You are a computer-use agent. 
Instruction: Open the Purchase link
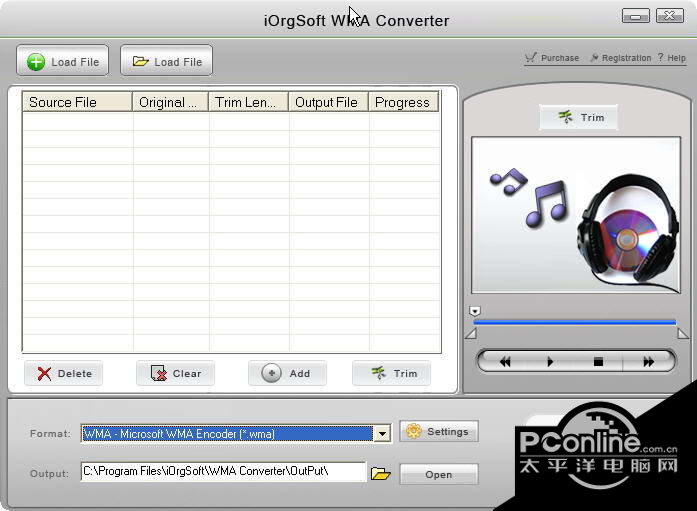[552, 58]
